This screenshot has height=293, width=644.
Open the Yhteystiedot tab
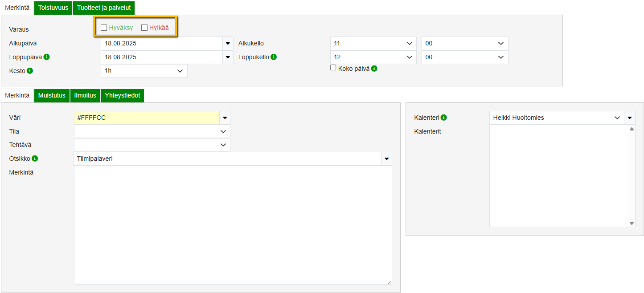[123, 95]
